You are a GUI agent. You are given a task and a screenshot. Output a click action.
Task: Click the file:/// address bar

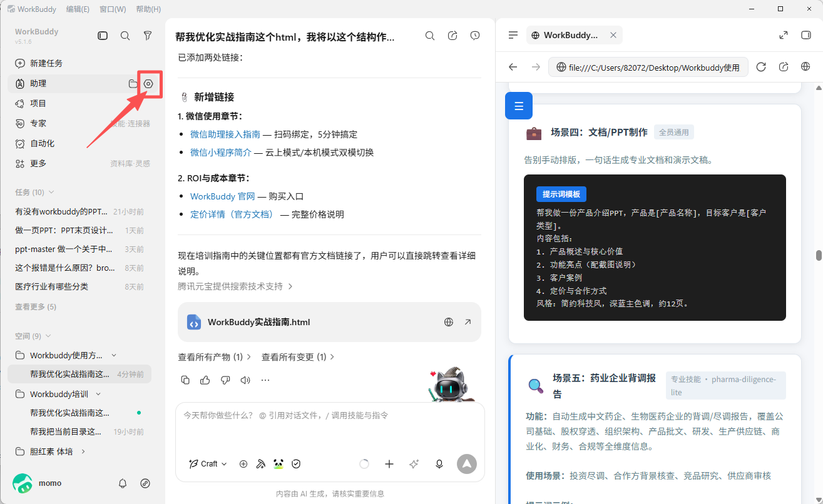(x=648, y=68)
